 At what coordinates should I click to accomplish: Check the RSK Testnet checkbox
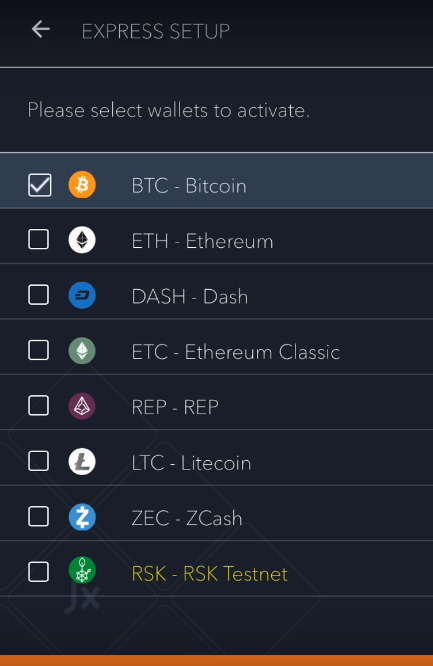39,572
